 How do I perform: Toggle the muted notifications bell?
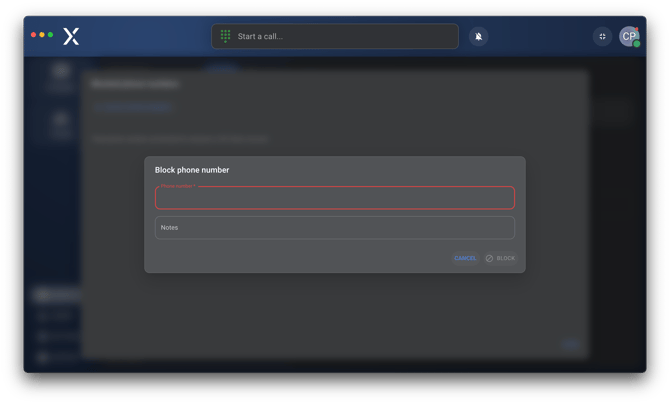pyautogui.click(x=479, y=36)
